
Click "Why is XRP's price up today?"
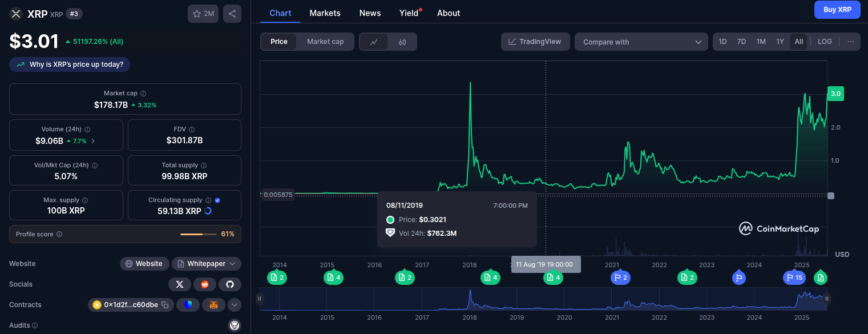(x=70, y=65)
